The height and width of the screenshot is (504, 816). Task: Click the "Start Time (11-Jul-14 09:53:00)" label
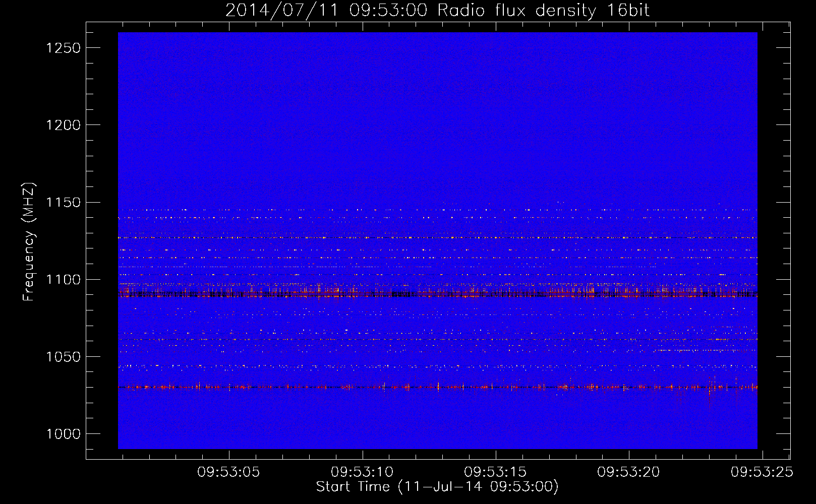[437, 487]
